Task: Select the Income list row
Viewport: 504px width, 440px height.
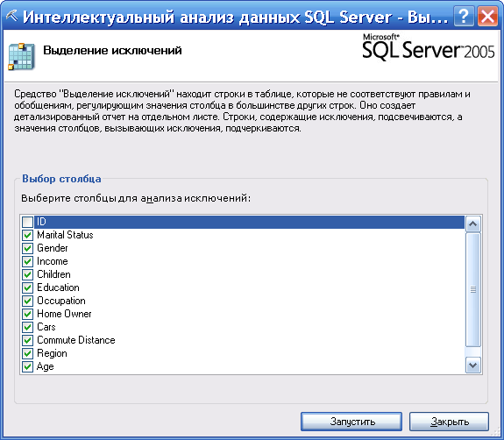Action: [x=243, y=261]
